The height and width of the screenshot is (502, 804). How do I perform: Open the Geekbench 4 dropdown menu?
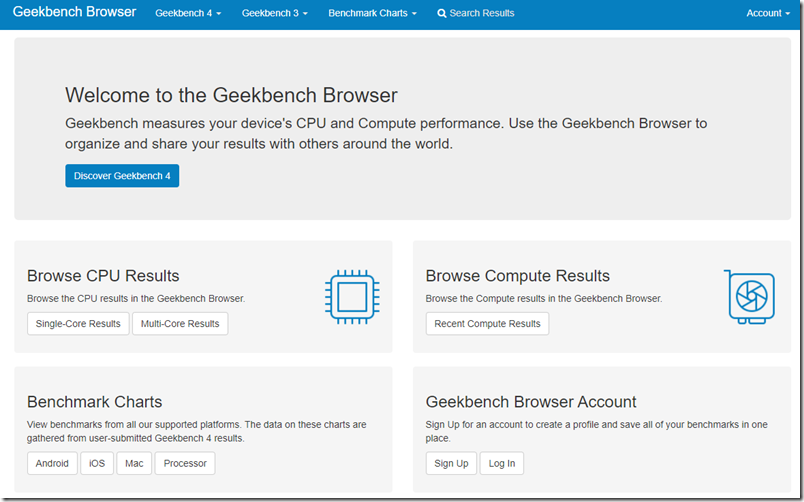[188, 13]
